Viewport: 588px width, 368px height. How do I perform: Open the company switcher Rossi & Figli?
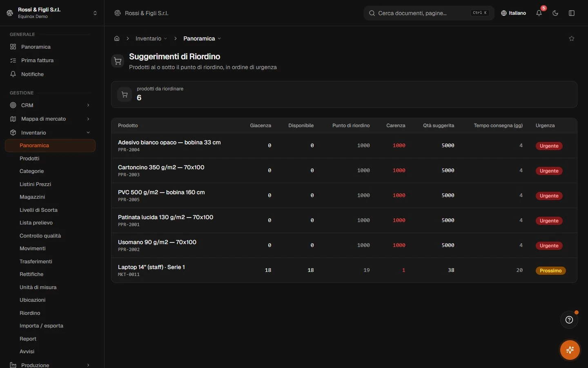click(x=52, y=13)
